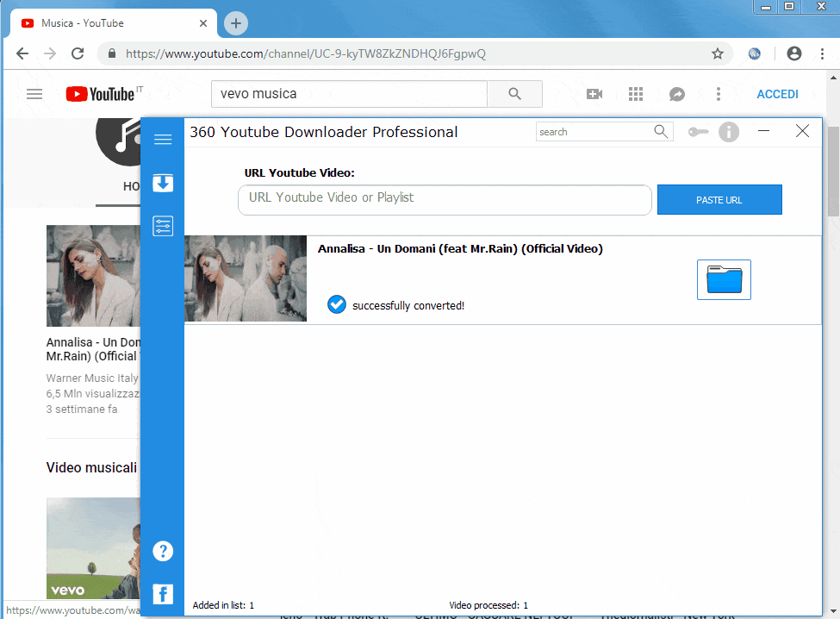
Task: Click the address bar URL
Action: [x=306, y=53]
